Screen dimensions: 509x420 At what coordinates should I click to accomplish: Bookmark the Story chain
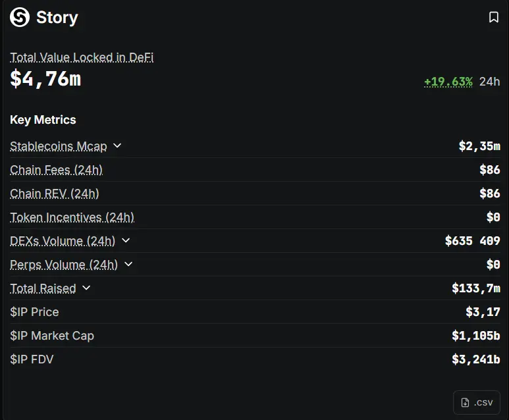pos(493,17)
